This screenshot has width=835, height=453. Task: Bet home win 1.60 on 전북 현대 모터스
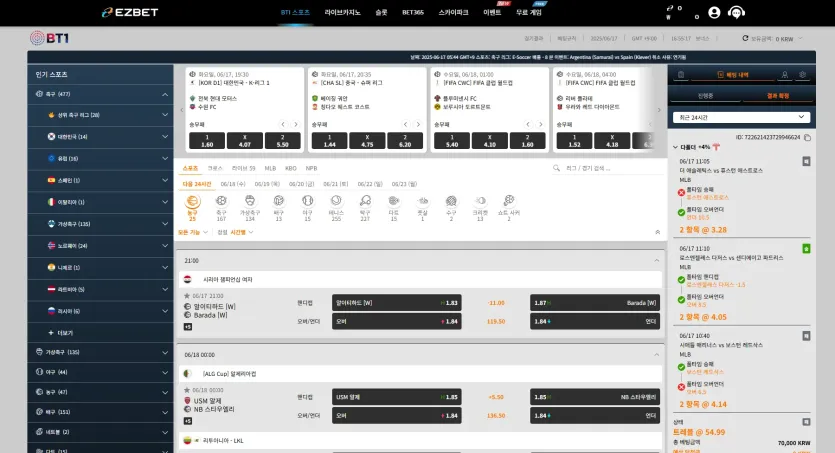[x=207, y=141]
